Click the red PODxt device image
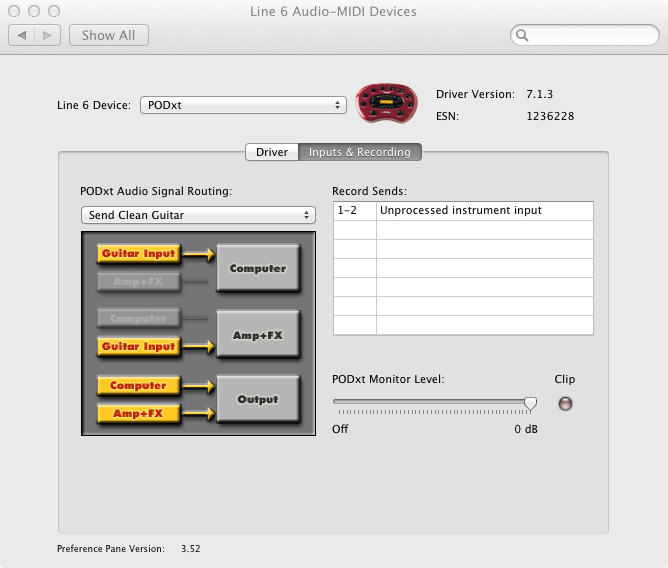Screen dimensions: 668x568 (386, 104)
